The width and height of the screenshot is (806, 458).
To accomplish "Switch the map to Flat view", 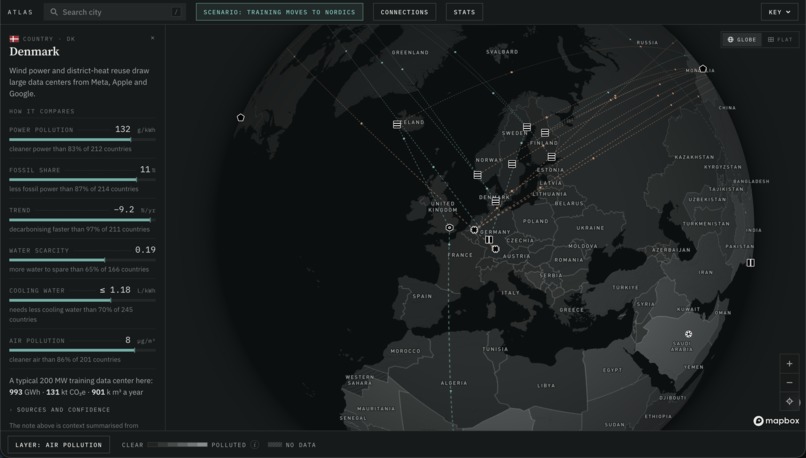I will (x=780, y=40).
